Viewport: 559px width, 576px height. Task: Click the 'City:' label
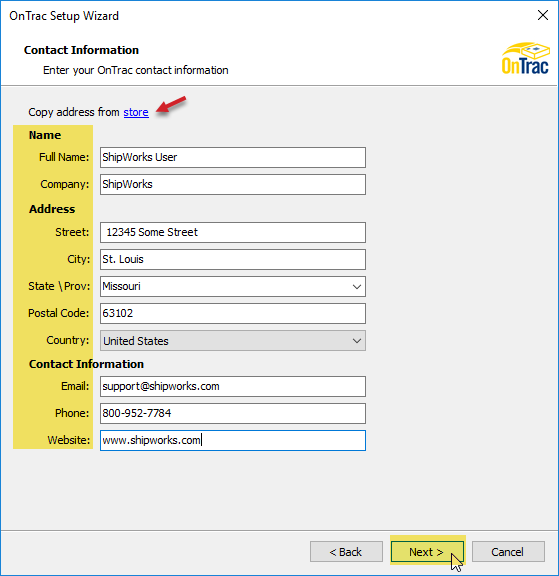(79, 259)
